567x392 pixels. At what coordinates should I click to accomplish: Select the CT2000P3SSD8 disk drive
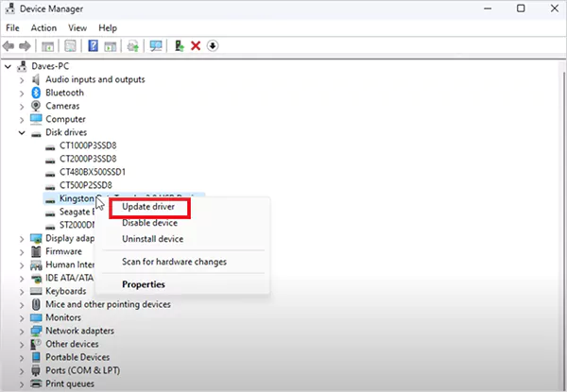[x=88, y=159]
